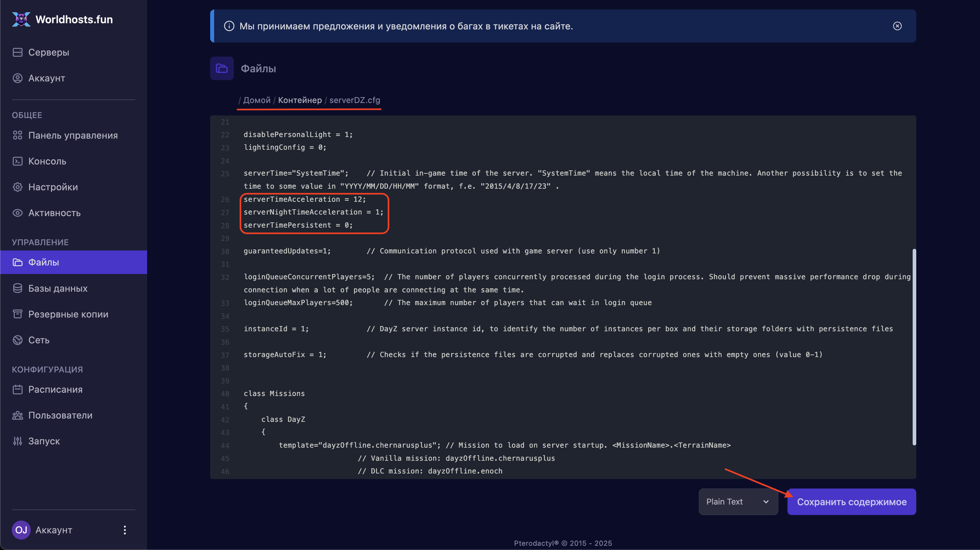The height and width of the screenshot is (550, 980).
Task: Click the Резервные копии archive icon
Action: click(x=18, y=314)
